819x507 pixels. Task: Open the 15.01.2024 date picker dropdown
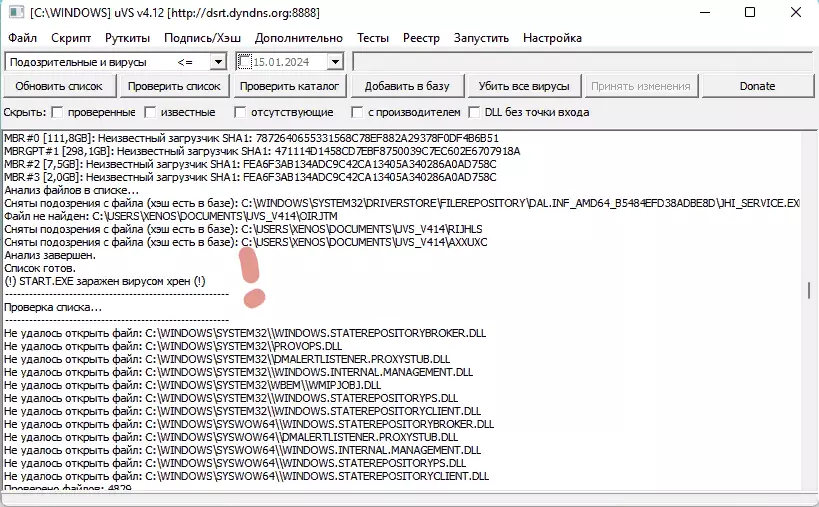pyautogui.click(x=335, y=62)
